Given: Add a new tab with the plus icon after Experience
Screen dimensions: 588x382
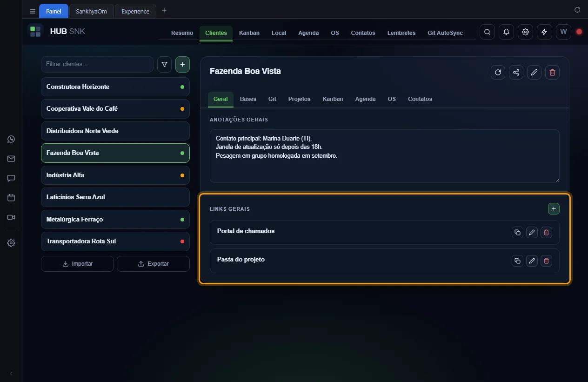Looking at the screenshot, I should (164, 10).
